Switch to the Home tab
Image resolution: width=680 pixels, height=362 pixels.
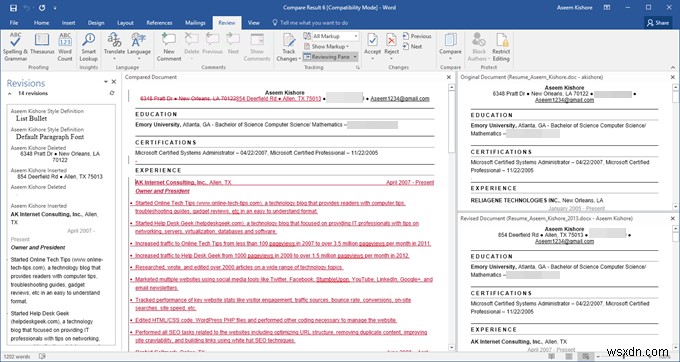click(x=41, y=23)
